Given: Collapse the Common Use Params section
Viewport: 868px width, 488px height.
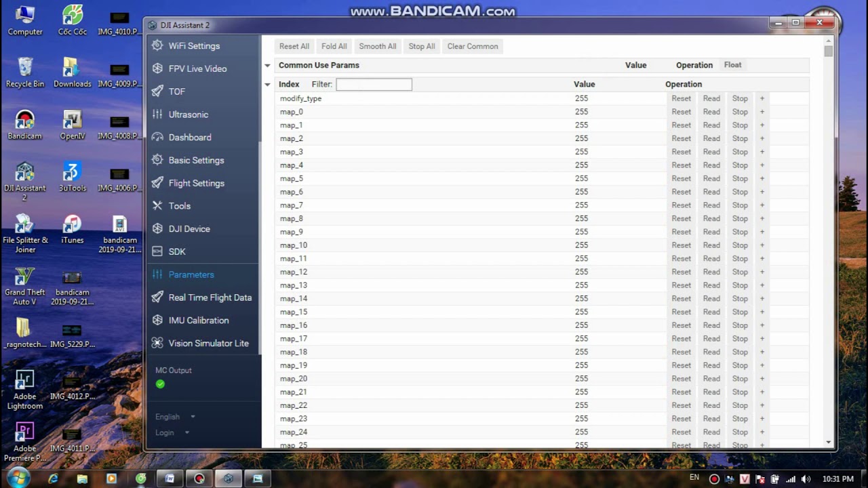Looking at the screenshot, I should (x=267, y=66).
